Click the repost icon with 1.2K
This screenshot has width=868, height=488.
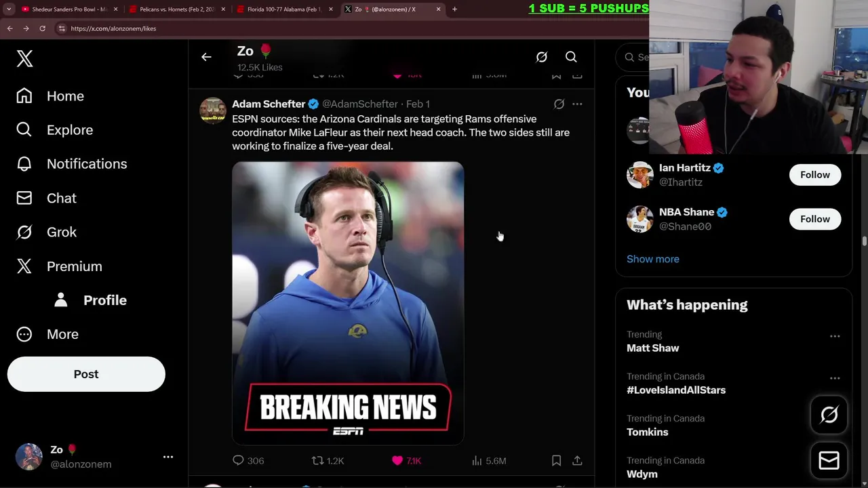click(317, 460)
